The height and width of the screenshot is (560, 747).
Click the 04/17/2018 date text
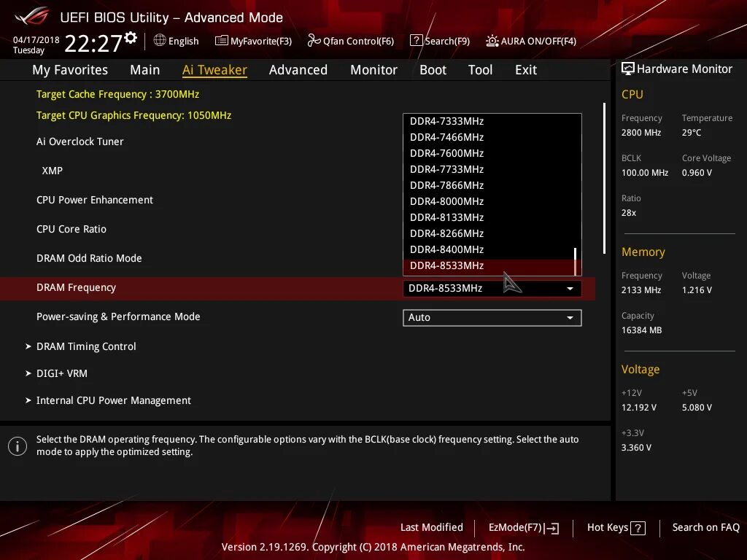tap(36, 40)
